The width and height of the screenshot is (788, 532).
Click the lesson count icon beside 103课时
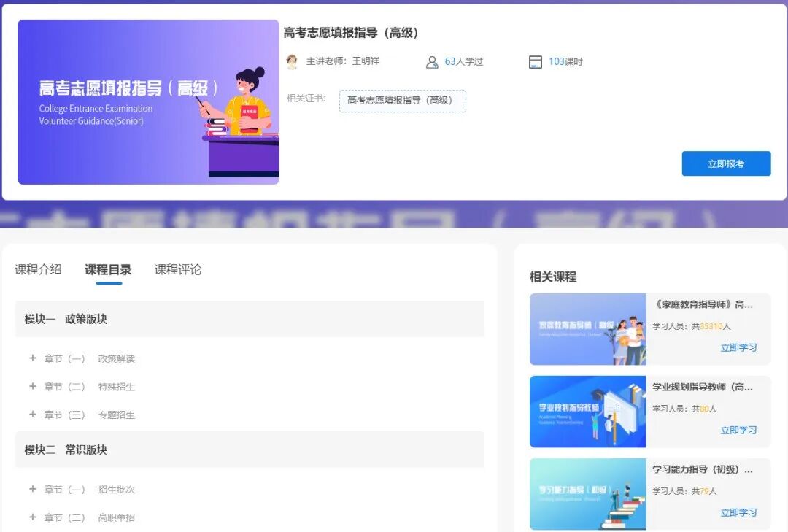point(536,62)
